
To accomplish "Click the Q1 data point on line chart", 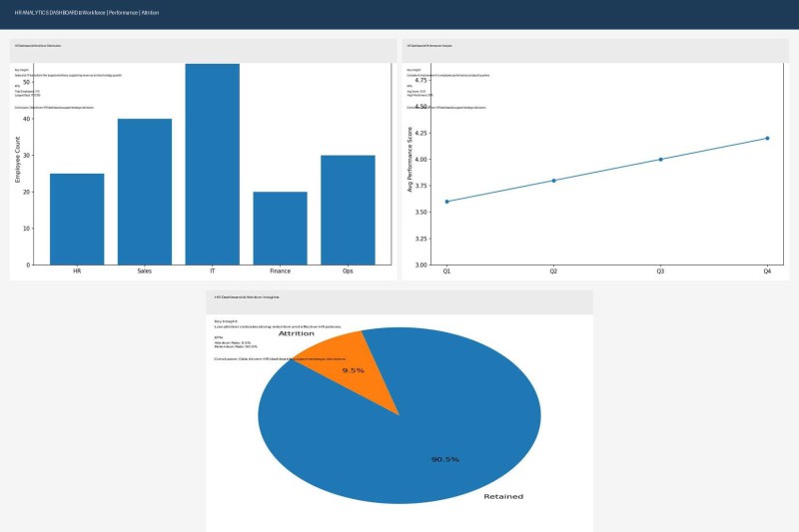I will pos(446,202).
